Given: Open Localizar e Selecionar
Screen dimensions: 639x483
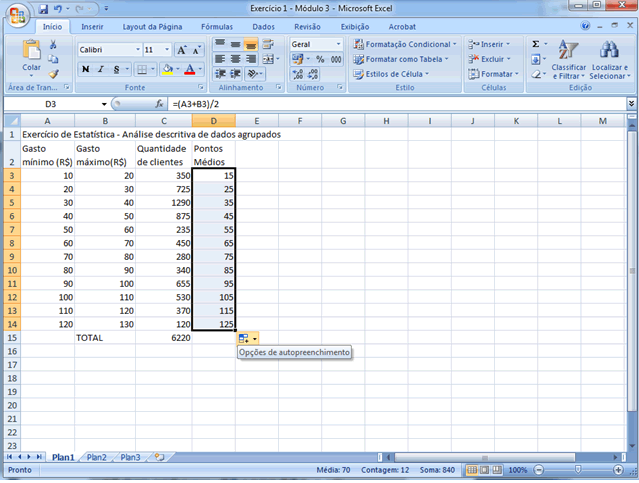Looking at the screenshot, I should click(x=608, y=61).
